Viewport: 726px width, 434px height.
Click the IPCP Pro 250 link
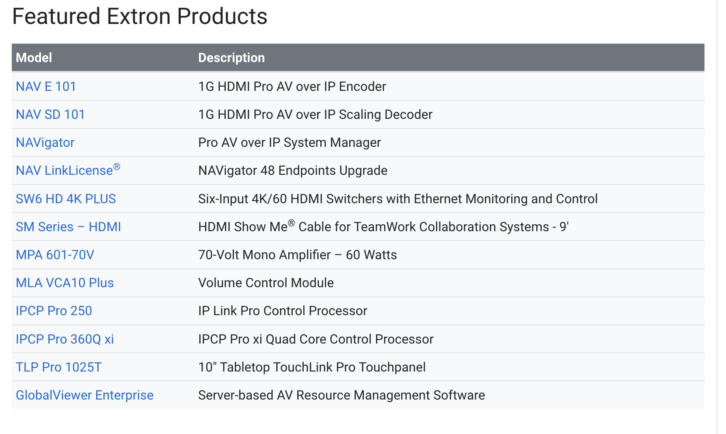coord(54,311)
